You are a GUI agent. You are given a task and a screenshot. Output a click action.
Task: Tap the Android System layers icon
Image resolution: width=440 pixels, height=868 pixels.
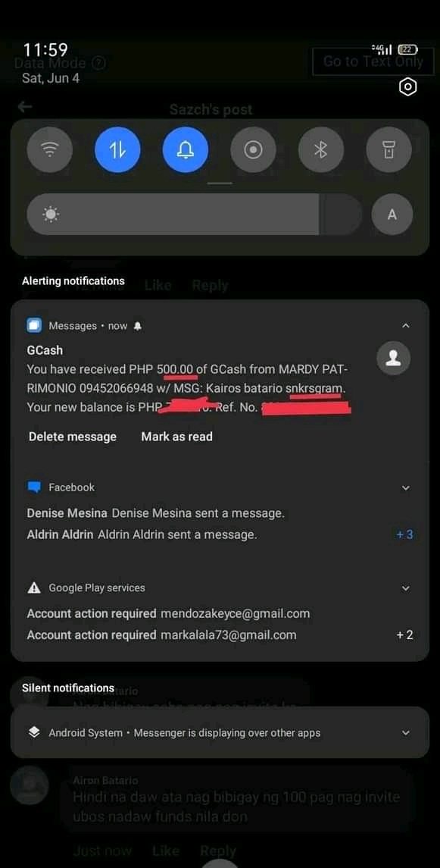tap(34, 732)
